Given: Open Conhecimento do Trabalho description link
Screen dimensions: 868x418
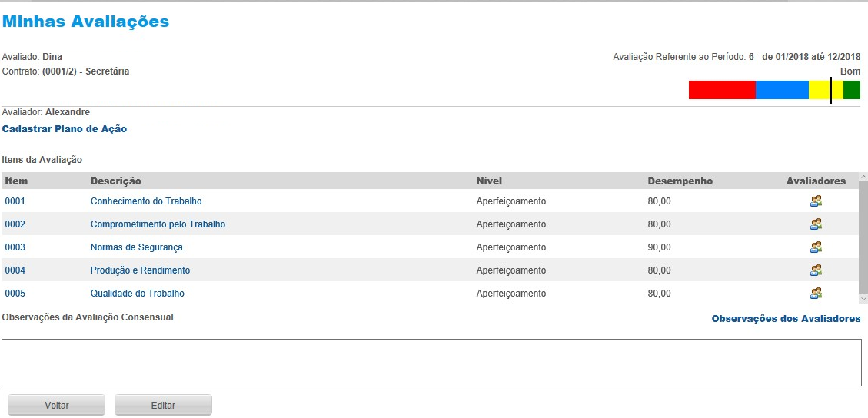Looking at the screenshot, I should click(x=146, y=201).
